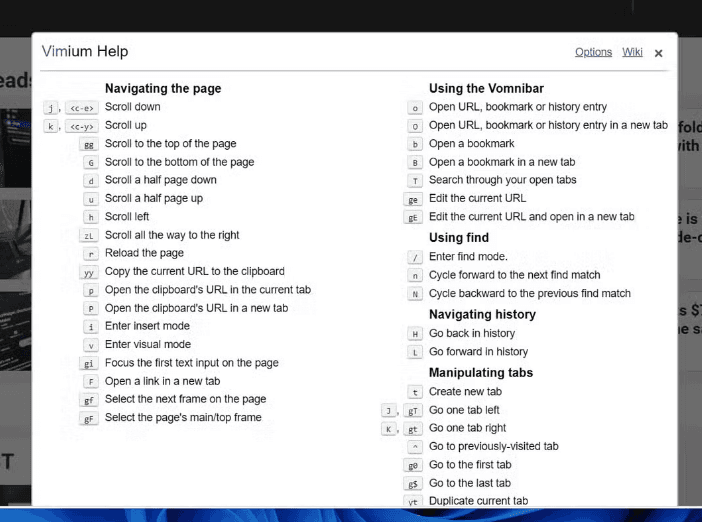Screen dimensions: 702x522
Task: Click the 'k' key badge for Scroll up
Action: point(51,126)
